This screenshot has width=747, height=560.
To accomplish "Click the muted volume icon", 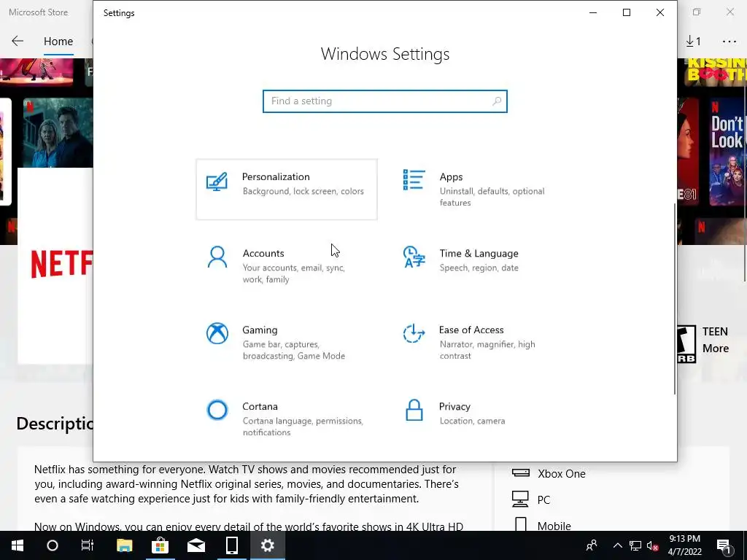I will point(653,545).
